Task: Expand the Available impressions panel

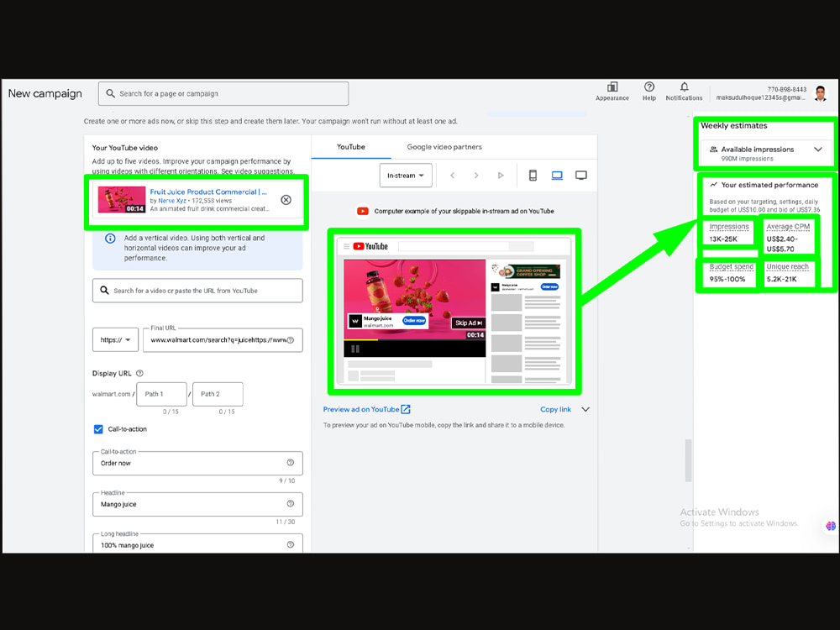Action: [817, 150]
